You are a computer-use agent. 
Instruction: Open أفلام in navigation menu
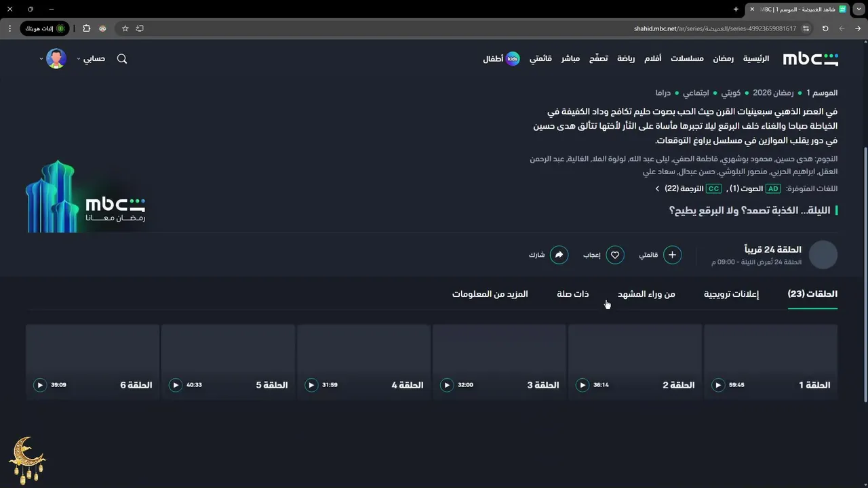click(x=652, y=59)
